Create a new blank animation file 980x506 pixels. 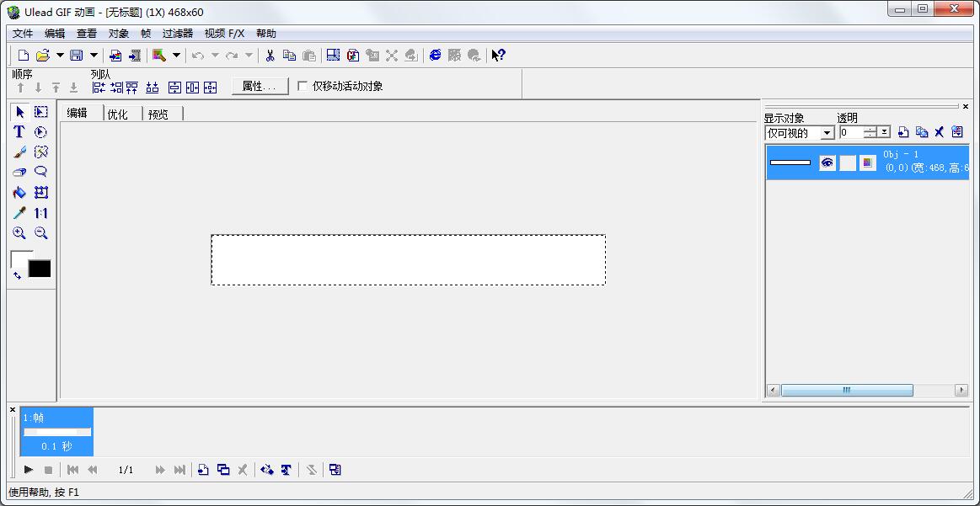click(23, 56)
